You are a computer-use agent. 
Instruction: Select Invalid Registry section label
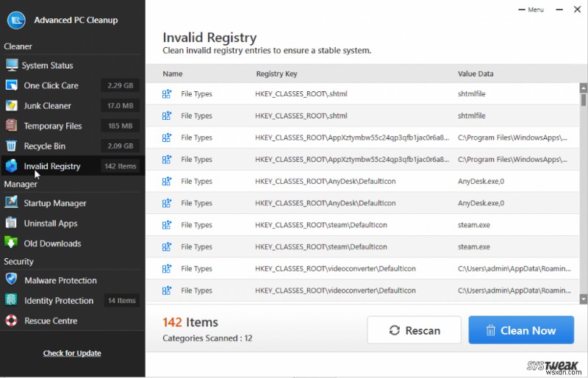pyautogui.click(x=52, y=166)
